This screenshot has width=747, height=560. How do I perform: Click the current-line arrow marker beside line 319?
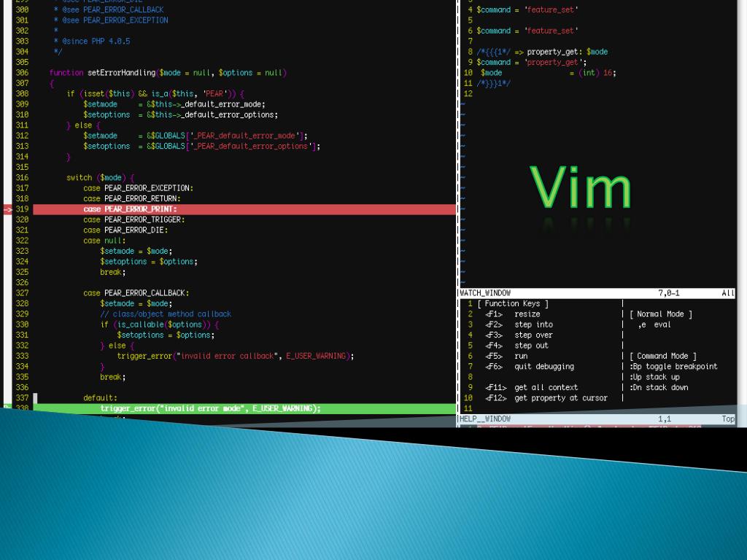click(7, 209)
